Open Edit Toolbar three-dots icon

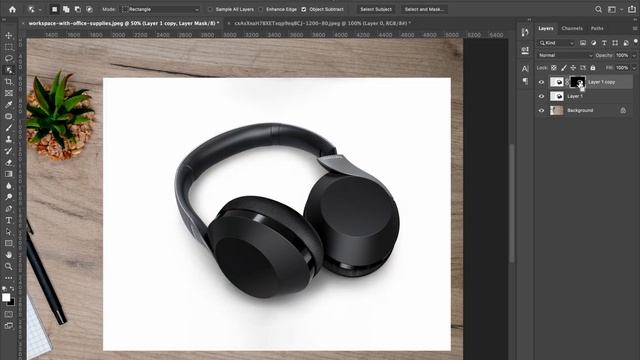[x=9, y=278]
